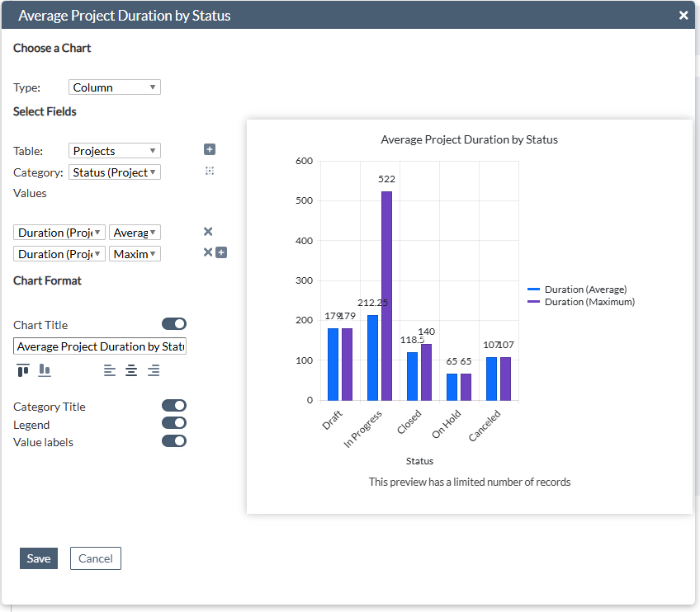The width and height of the screenshot is (700, 612).
Task: Add another value field with plus icon
Action: (x=221, y=252)
